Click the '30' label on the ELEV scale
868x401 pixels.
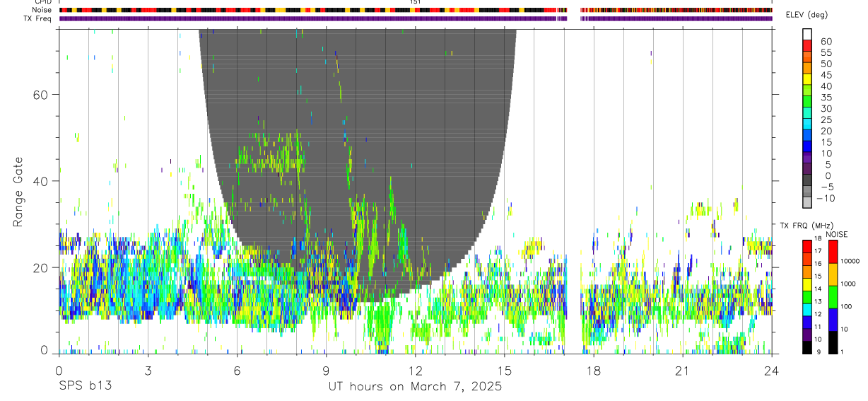[x=826, y=109]
